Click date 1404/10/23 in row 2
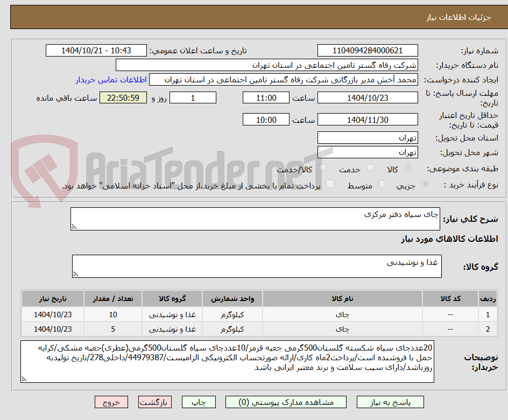The height and width of the screenshot is (420, 508). pyautogui.click(x=53, y=329)
